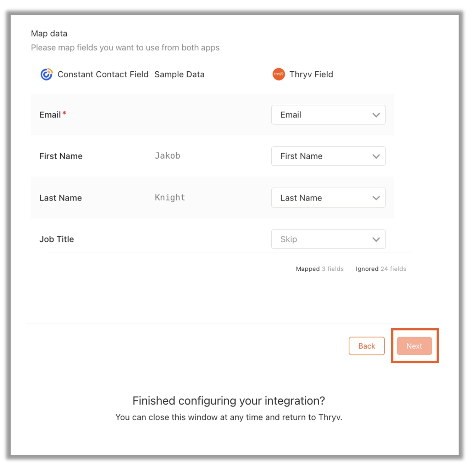The width and height of the screenshot is (476, 467).
Task: Click chevron arrow in Last Name dropdown
Action: click(376, 198)
